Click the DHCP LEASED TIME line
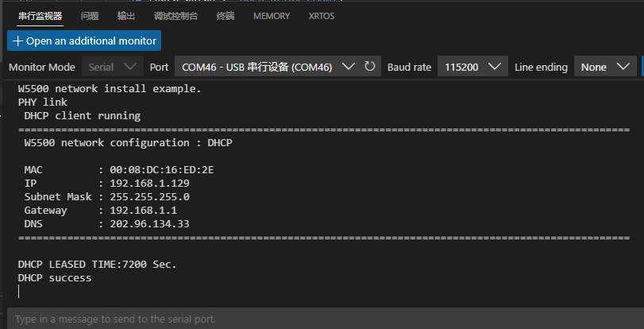 click(x=98, y=265)
